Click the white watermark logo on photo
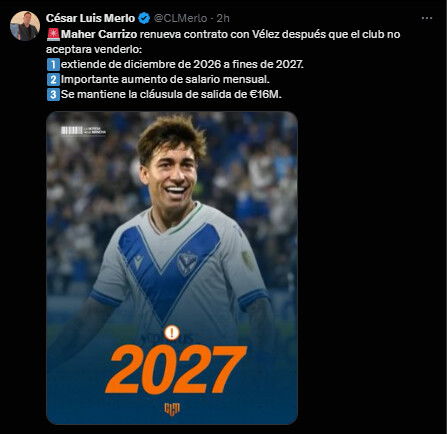Screen dimensions: 447x434 coord(83,130)
